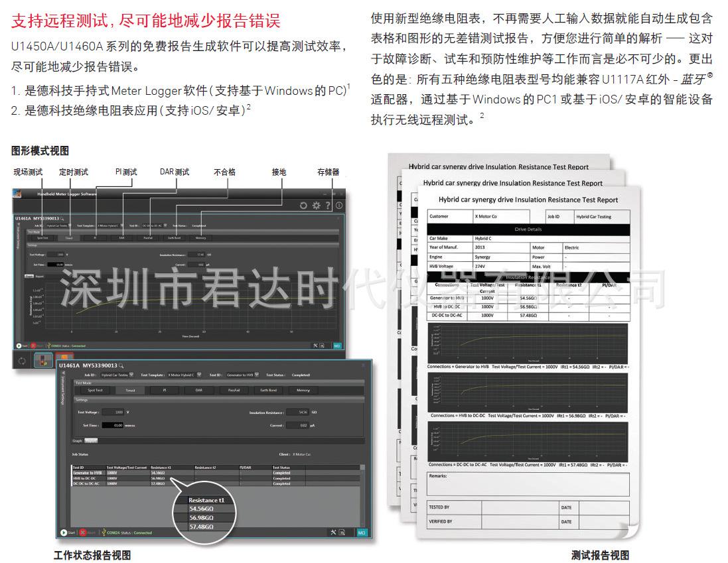Click the blue MD button in the report window
This screenshot has height=563, width=728.
pos(362,532)
